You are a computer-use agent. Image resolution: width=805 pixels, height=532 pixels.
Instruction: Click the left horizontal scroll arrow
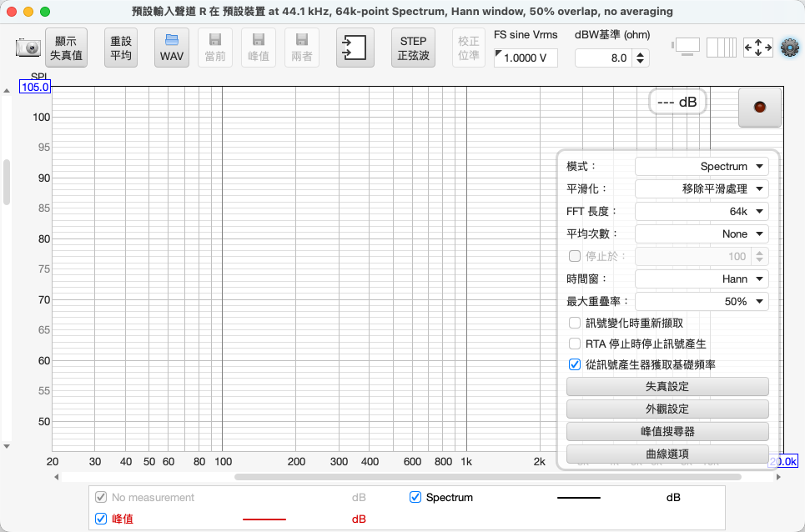[x=57, y=477]
